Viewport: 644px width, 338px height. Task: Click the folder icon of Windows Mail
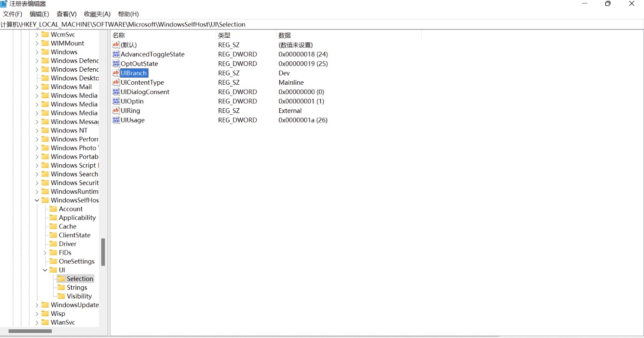45,87
